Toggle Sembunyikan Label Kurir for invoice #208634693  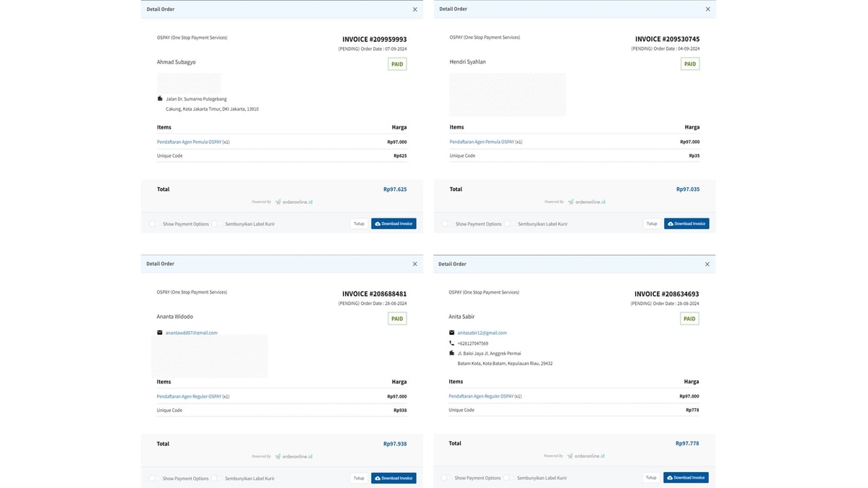point(508,478)
